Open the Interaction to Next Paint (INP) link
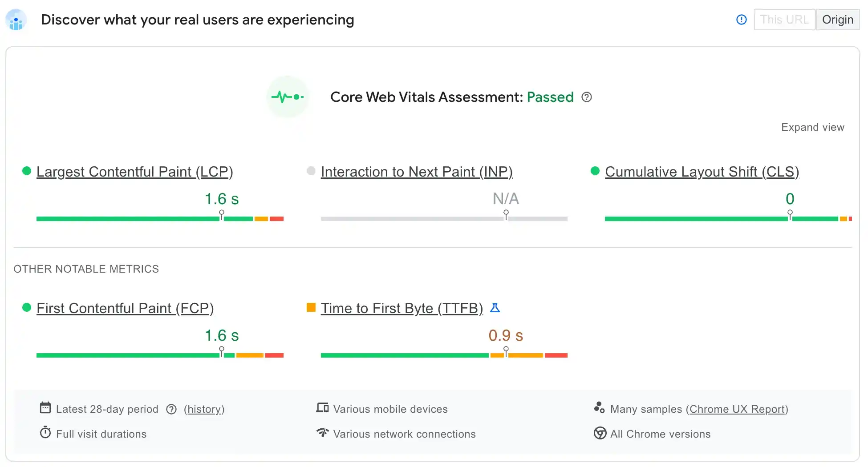This screenshot has height=467, width=868. coord(417,172)
